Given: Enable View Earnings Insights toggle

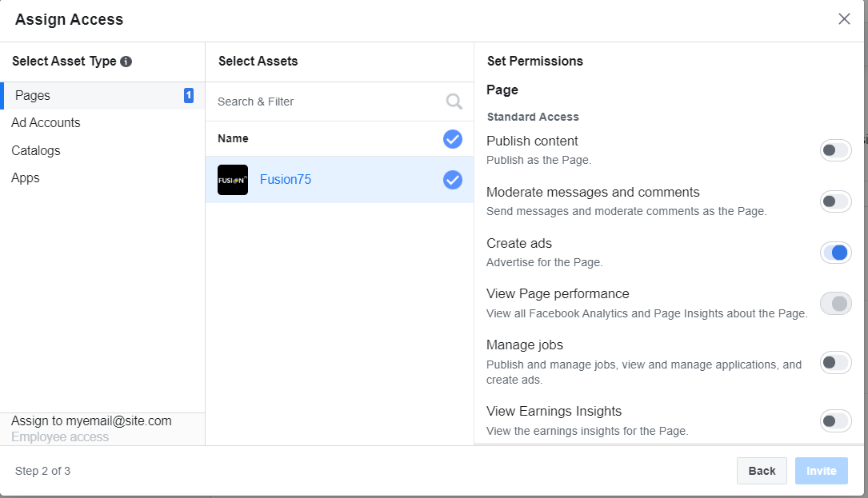Looking at the screenshot, I should point(835,420).
